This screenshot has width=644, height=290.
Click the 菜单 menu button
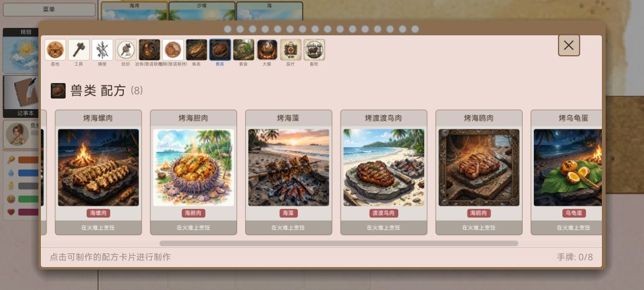coord(50,9)
